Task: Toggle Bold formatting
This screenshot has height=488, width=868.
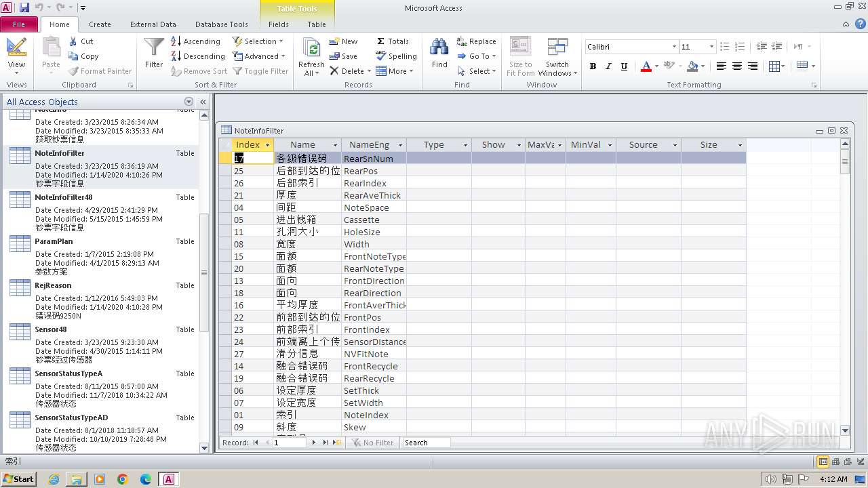Action: [593, 66]
